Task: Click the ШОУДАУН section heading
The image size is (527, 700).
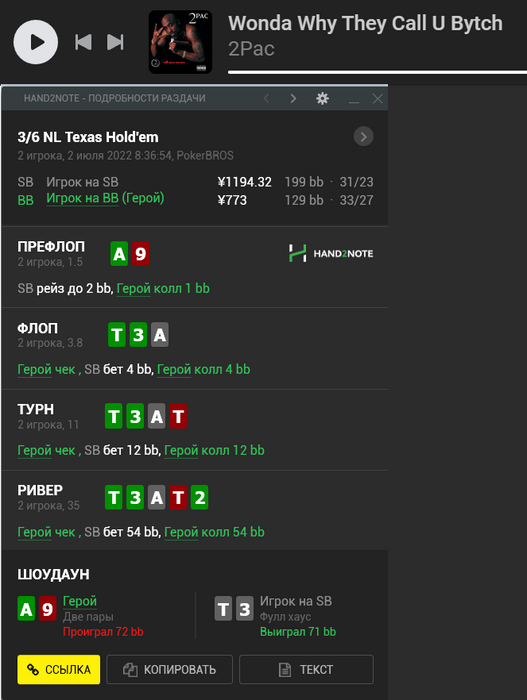Action: coord(53,575)
